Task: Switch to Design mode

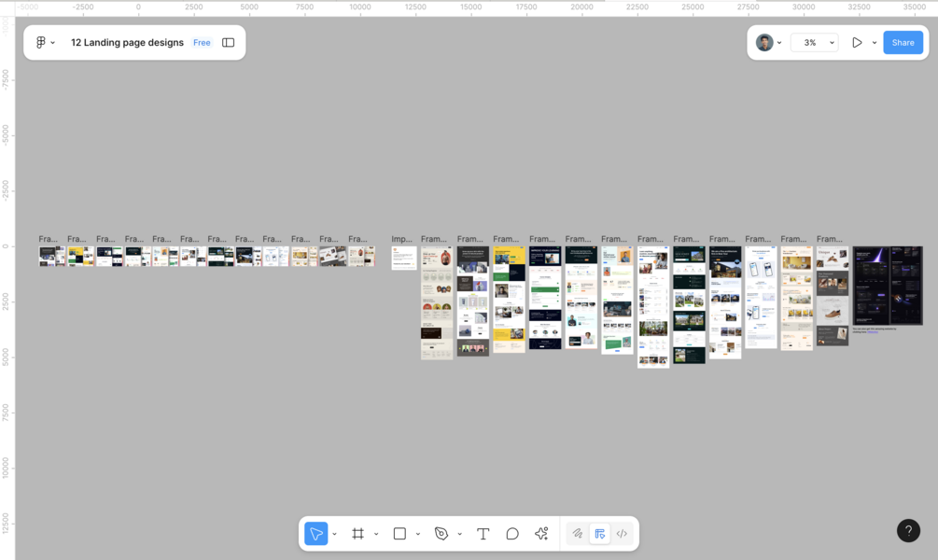Action: coord(599,534)
